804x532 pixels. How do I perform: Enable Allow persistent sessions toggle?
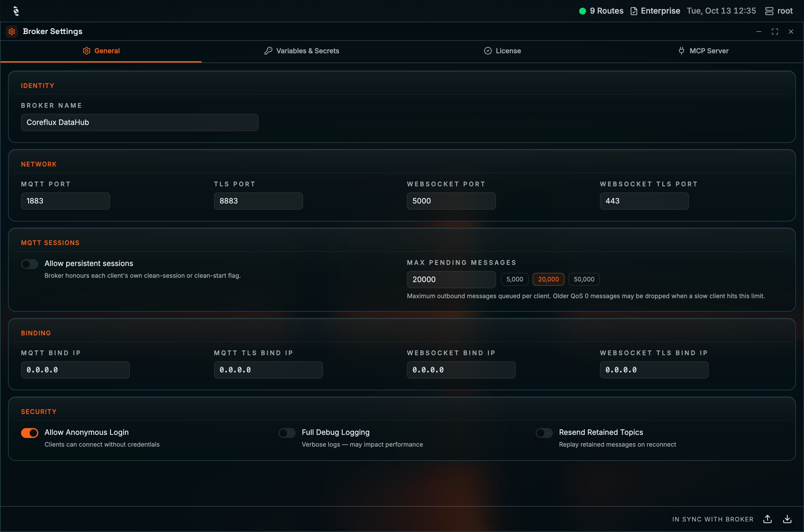point(29,264)
